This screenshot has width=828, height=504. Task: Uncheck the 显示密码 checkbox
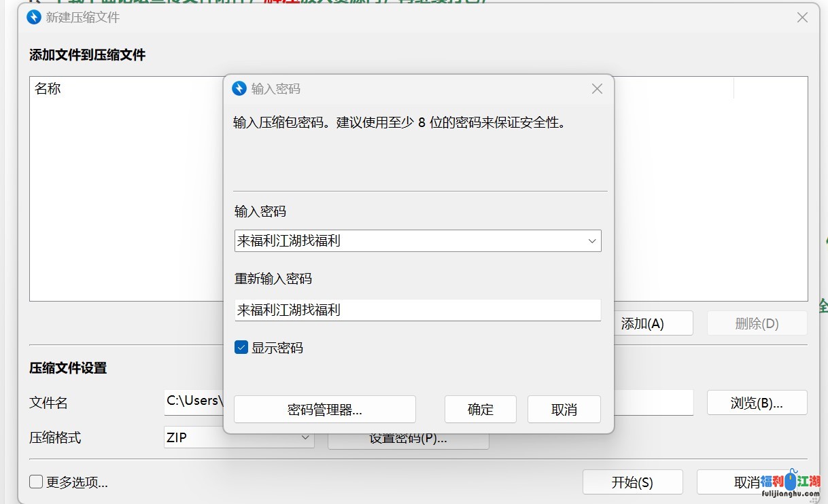coord(241,348)
